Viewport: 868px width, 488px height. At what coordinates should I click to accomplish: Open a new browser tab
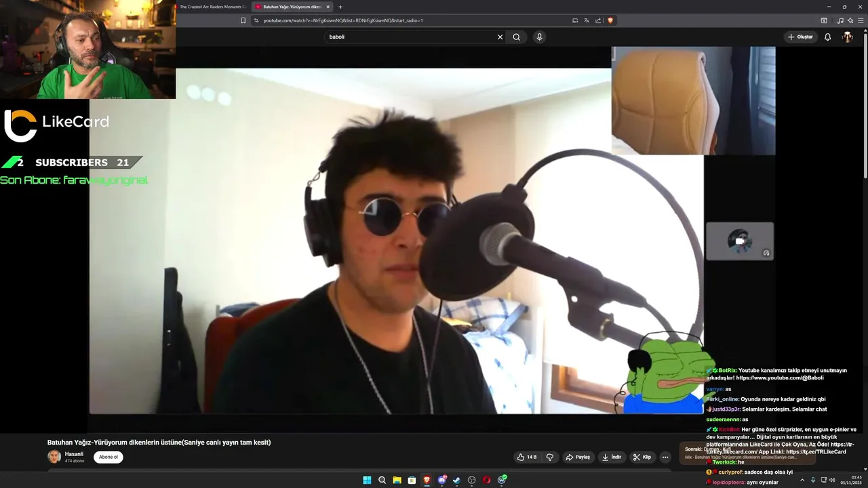pyautogui.click(x=340, y=7)
